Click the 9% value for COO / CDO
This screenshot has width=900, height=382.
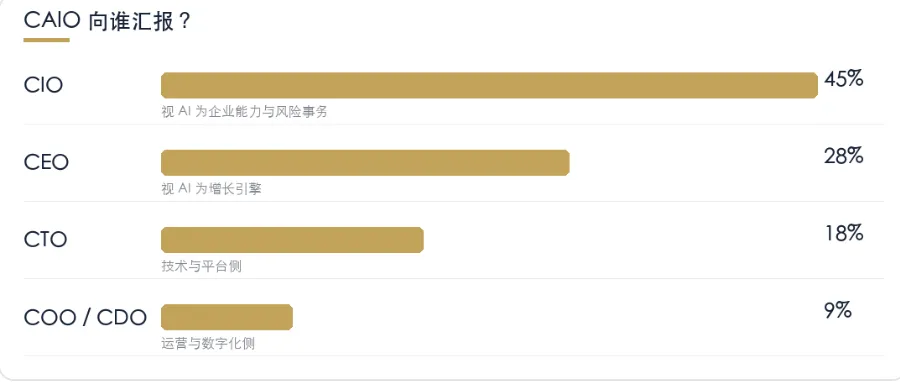pos(837,311)
